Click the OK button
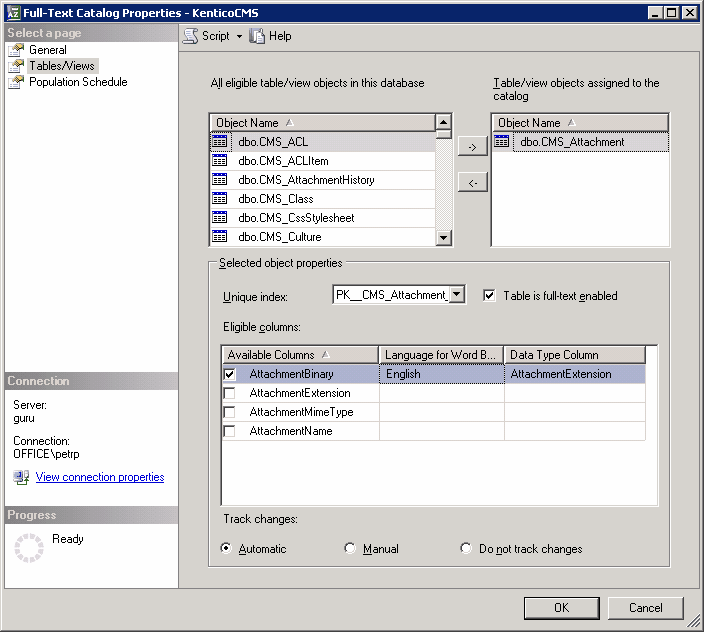This screenshot has width=704, height=632. pos(561,608)
